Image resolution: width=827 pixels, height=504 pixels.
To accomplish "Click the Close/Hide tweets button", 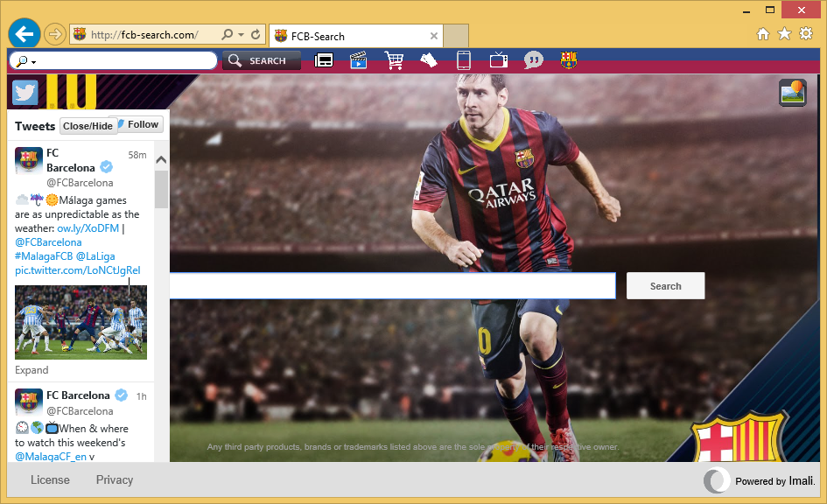I will (88, 126).
